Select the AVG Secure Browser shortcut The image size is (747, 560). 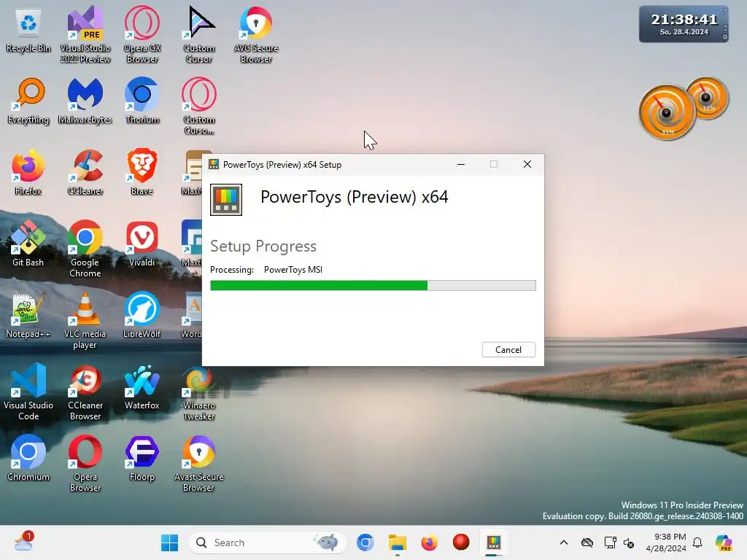pos(256,35)
